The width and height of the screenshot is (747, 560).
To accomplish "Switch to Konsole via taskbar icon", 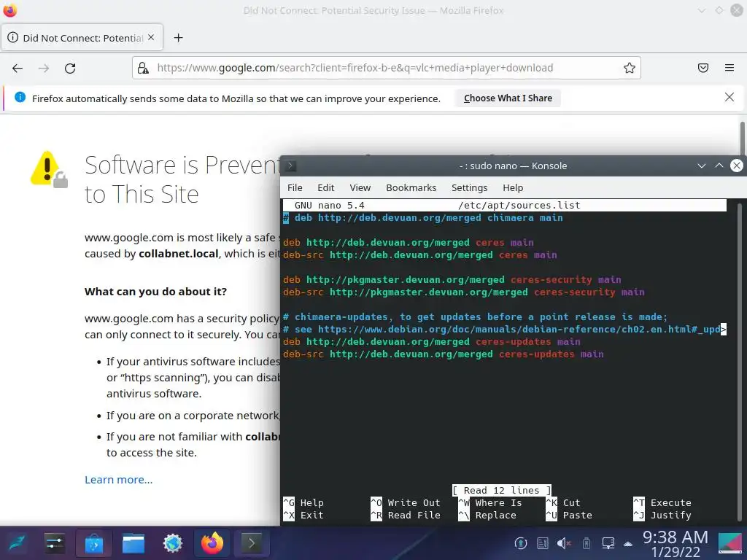I will 252,543.
